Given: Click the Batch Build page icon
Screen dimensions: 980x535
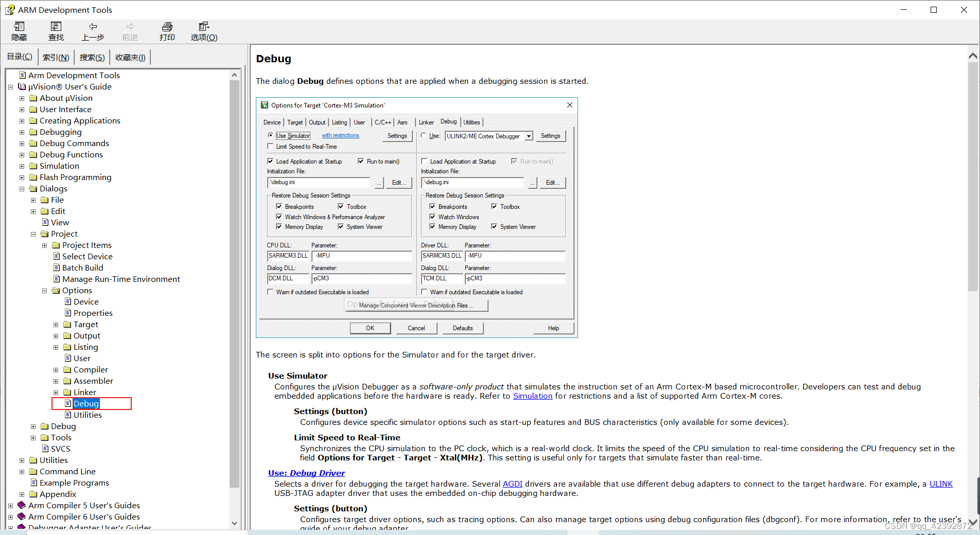Looking at the screenshot, I should pyautogui.click(x=57, y=267).
